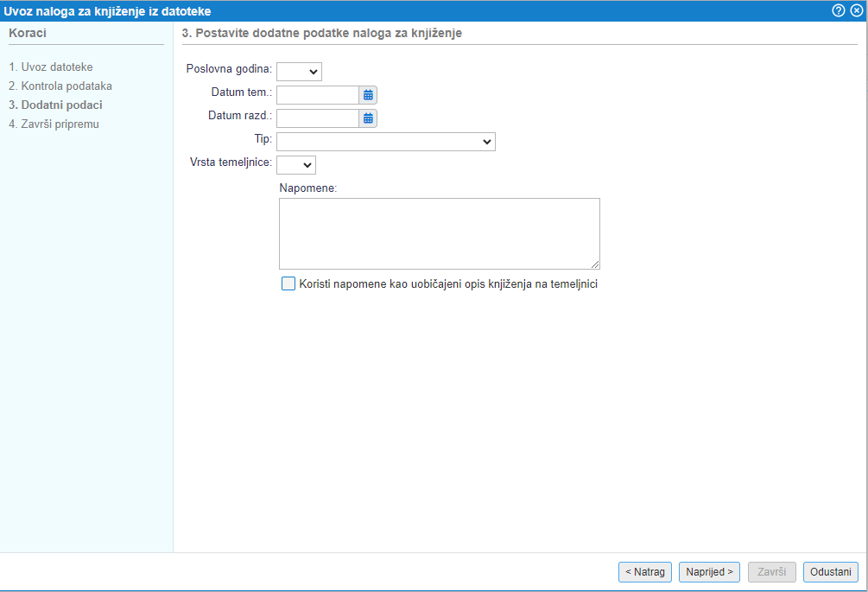Click the Napomene label

coord(307,188)
